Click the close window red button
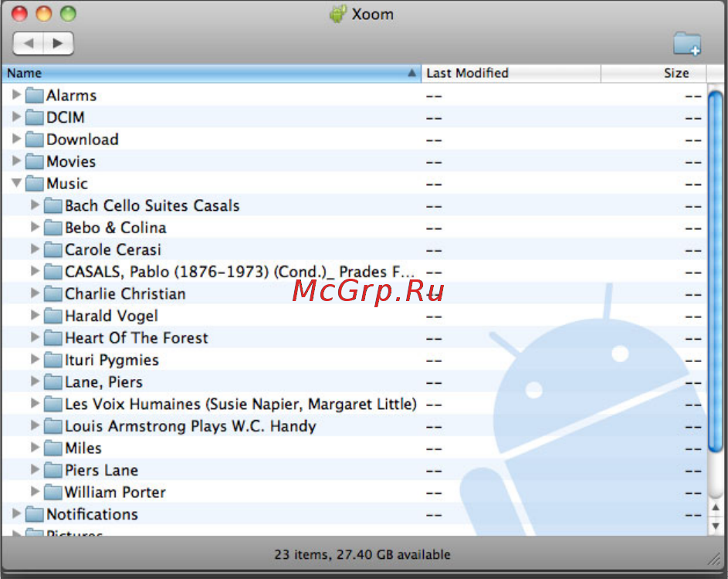Screen dimensions: 728x579 [x=19, y=13]
